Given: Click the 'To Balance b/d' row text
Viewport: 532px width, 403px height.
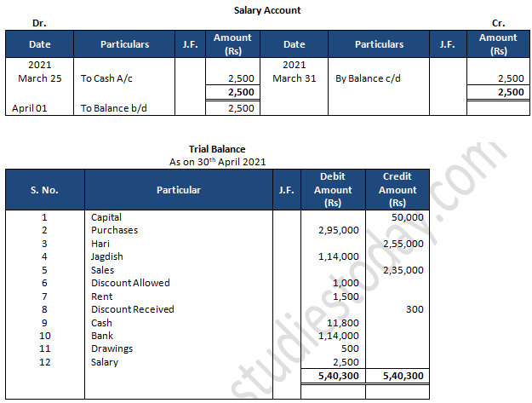Looking at the screenshot, I should click(x=114, y=108).
